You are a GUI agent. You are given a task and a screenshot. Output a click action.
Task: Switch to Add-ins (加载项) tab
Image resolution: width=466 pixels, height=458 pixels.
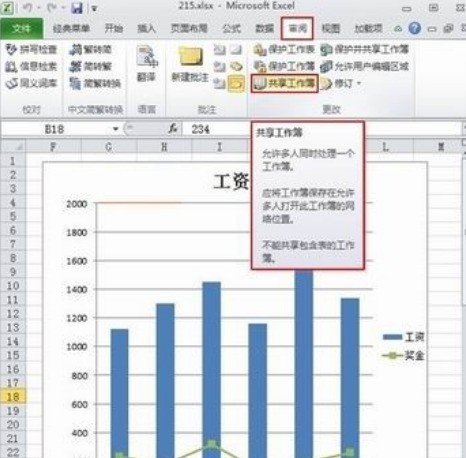pos(368,29)
